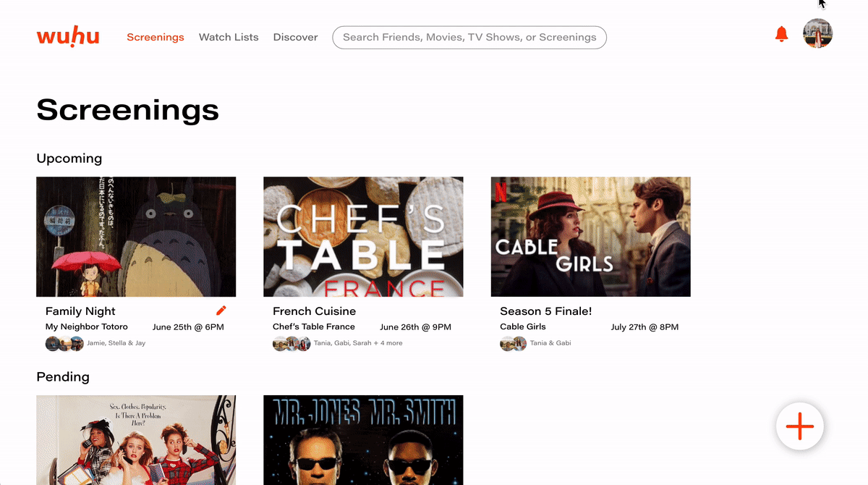Screen dimensions: 868x485
Task: Click Season 5 Finale attendee avatars
Action: (x=514, y=343)
